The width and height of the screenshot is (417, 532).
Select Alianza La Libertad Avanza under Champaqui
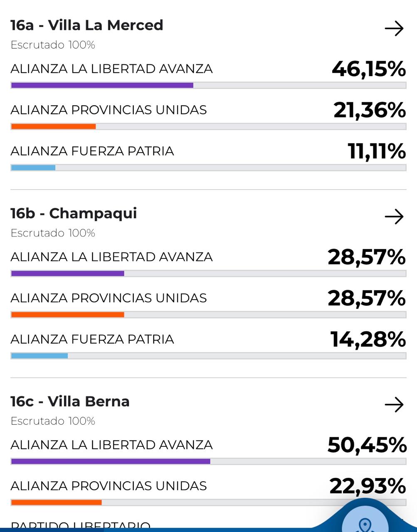click(x=111, y=257)
